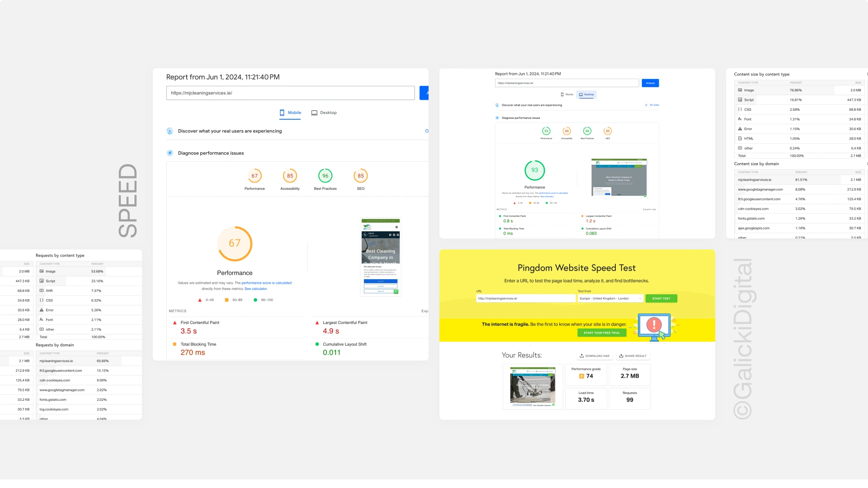
Task: Click the DOWNLOAD HAR button
Action: [594, 356]
